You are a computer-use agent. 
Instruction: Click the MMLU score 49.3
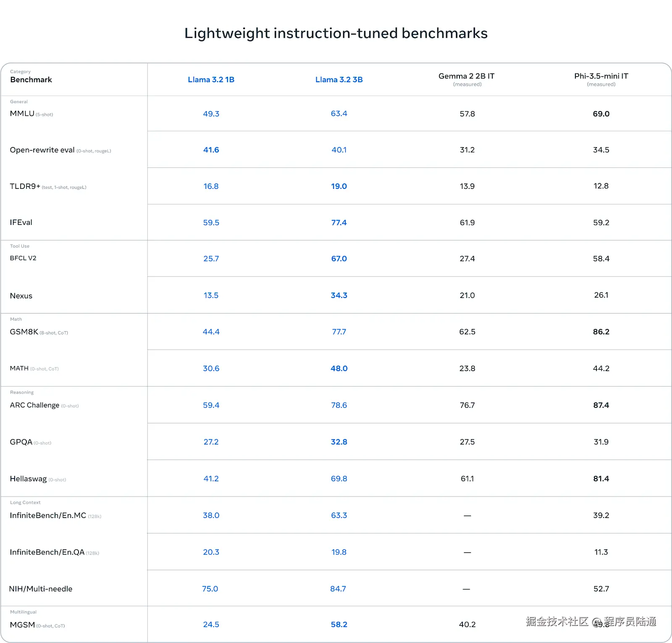click(211, 114)
